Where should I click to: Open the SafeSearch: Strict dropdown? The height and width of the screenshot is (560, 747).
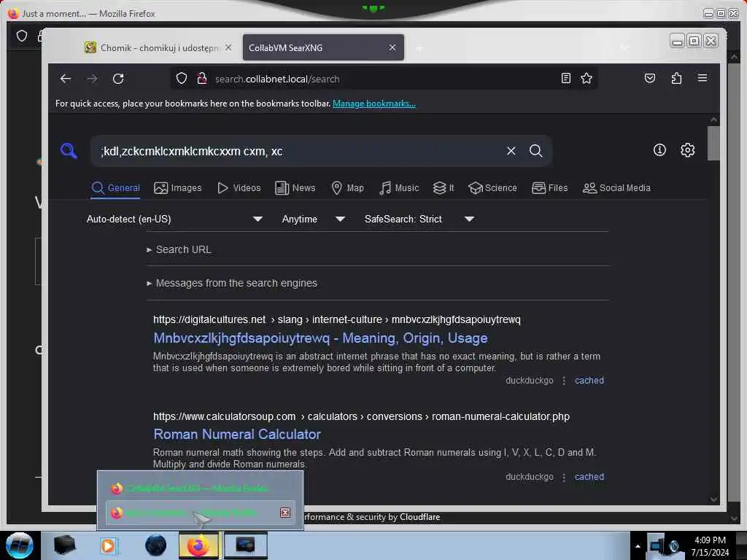(x=419, y=219)
